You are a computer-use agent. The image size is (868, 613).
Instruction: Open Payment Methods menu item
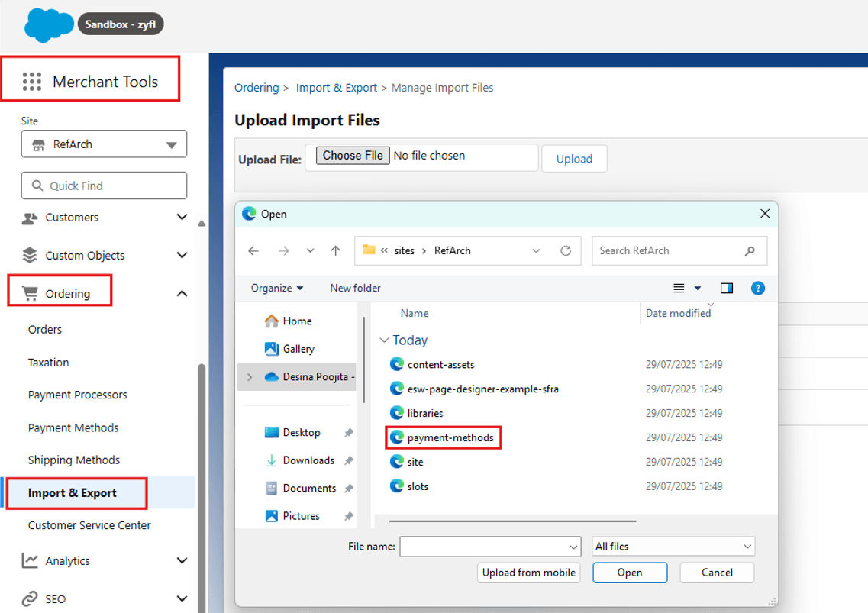click(x=73, y=427)
